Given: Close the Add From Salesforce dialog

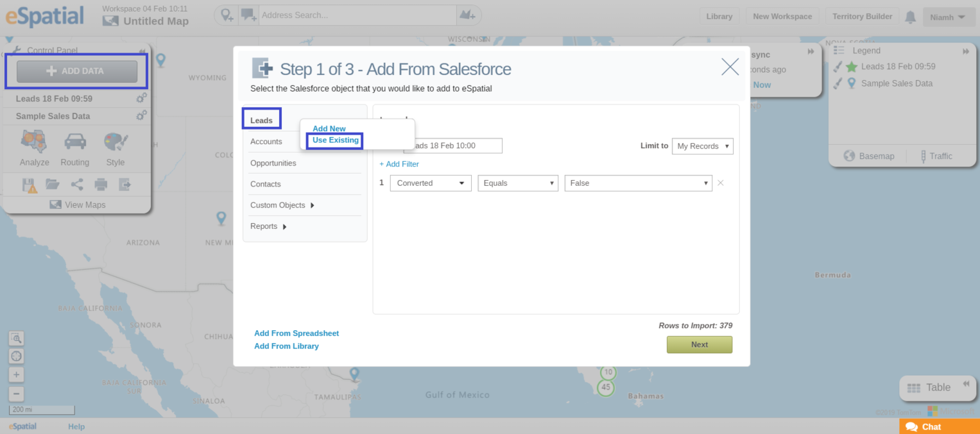Looking at the screenshot, I should click(730, 67).
